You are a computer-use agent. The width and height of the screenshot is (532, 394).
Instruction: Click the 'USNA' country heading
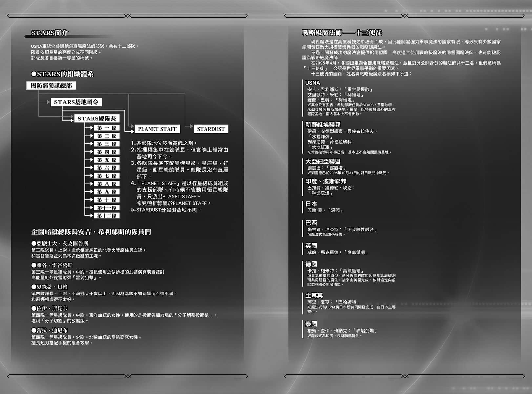coord(313,83)
